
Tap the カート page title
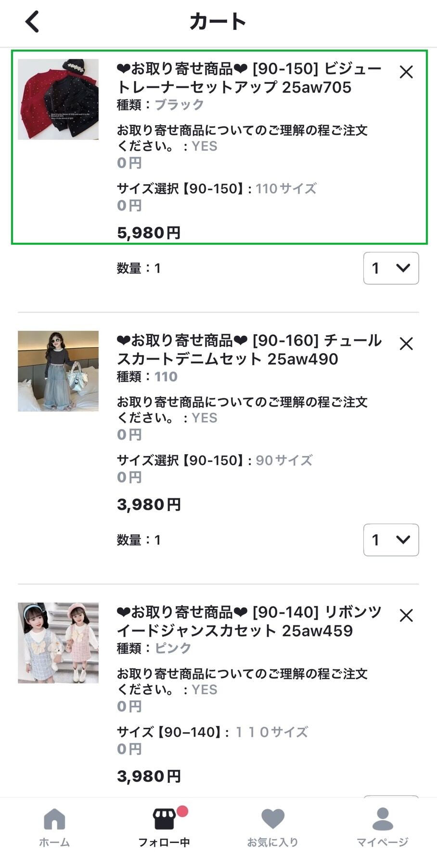point(218,22)
